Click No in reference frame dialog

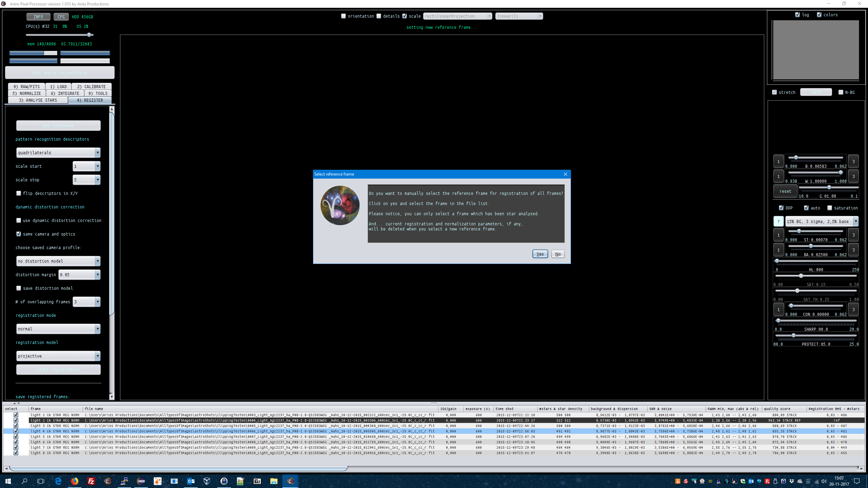pyautogui.click(x=558, y=254)
